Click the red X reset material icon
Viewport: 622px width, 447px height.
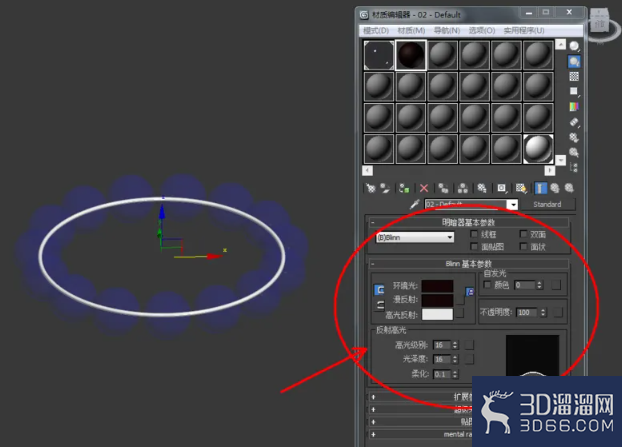click(x=424, y=188)
